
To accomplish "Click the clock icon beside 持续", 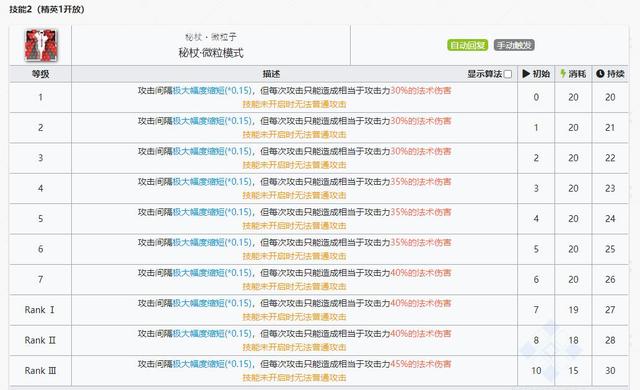I will 600,74.
